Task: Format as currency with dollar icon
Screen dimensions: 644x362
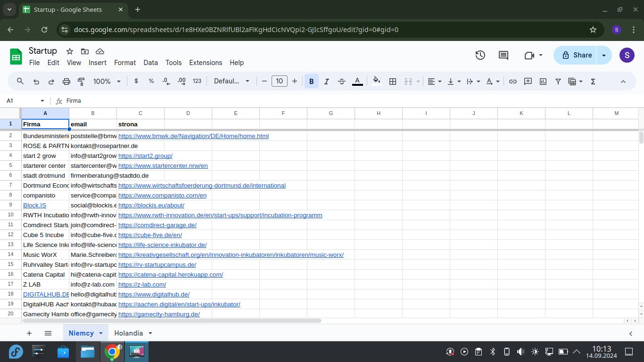Action: [x=136, y=81]
